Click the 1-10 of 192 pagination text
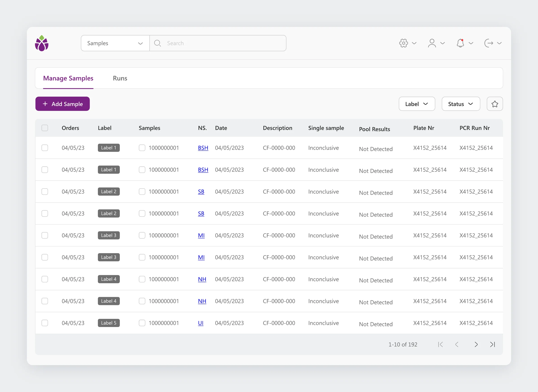Screen dimensions: 538x392 [x=403, y=344]
